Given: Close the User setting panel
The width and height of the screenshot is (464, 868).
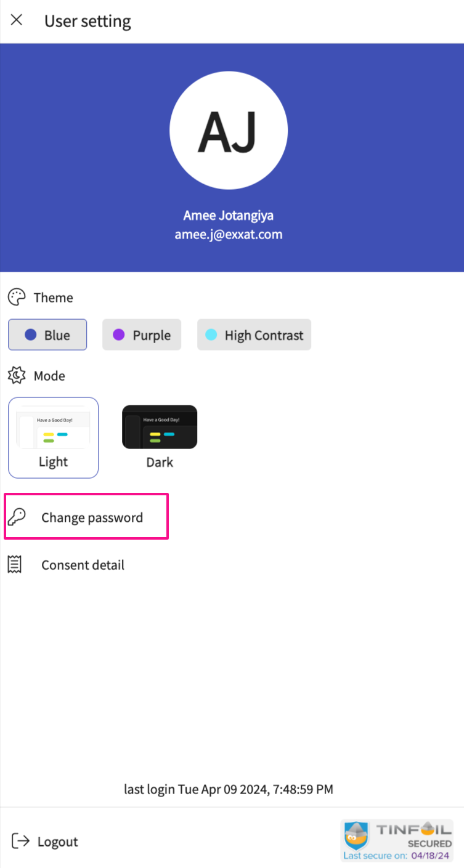Looking at the screenshot, I should pyautogui.click(x=17, y=20).
